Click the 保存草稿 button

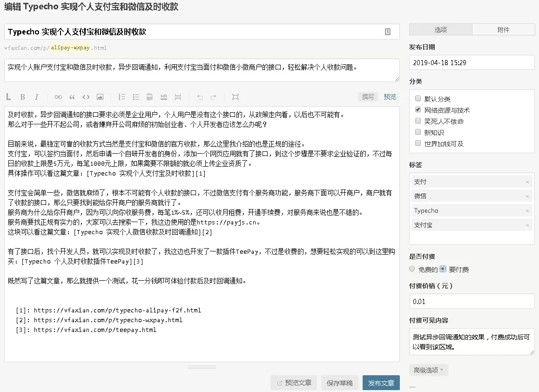point(340,383)
